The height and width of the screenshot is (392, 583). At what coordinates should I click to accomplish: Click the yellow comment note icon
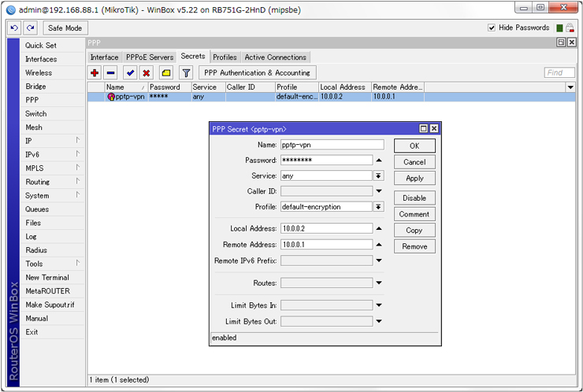[166, 72]
